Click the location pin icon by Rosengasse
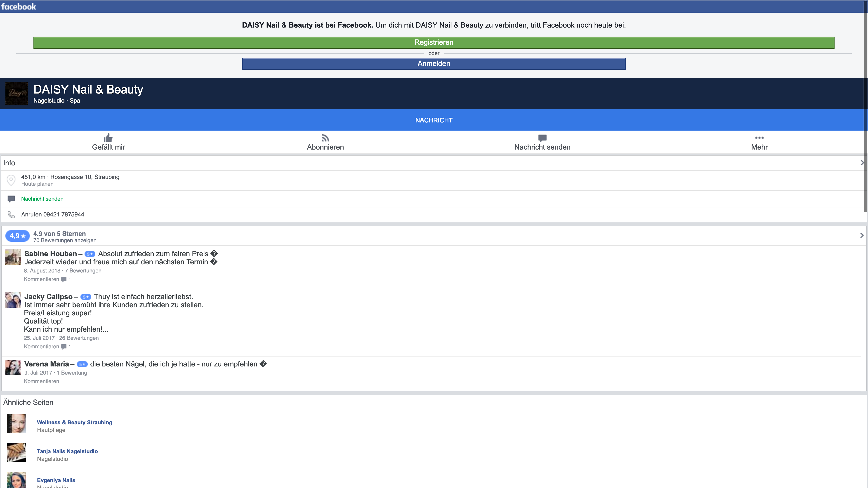The image size is (868, 488). [x=11, y=180]
